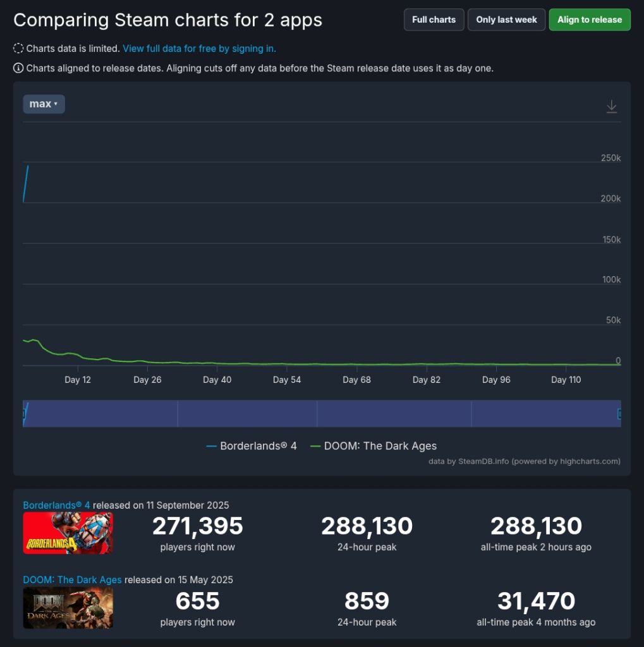Image resolution: width=644 pixels, height=647 pixels.
Task: Open the DOOM: The Dark Ages app link
Action: point(72,580)
